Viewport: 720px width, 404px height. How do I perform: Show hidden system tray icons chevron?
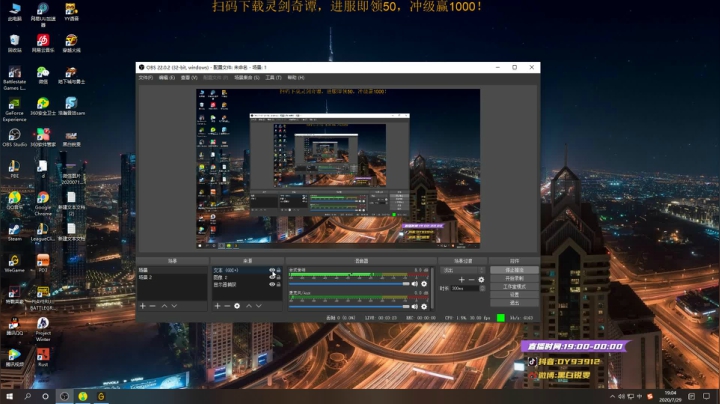tap(612, 396)
